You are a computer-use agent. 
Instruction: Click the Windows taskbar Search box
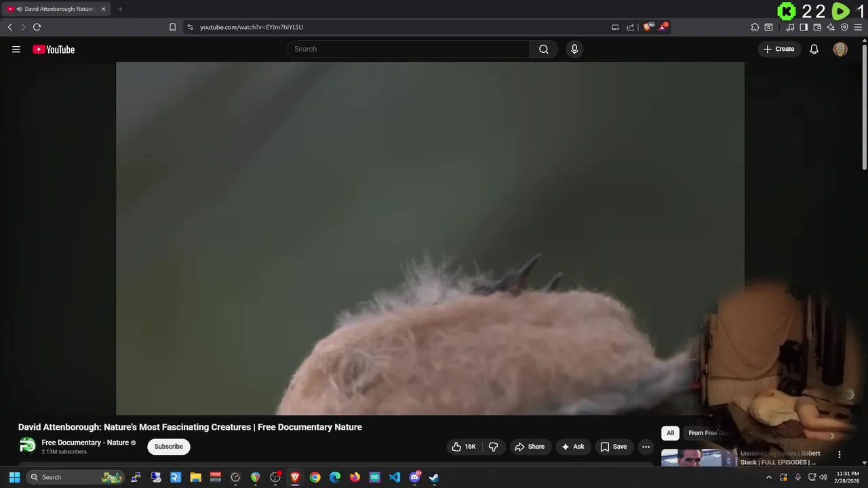[76, 477]
